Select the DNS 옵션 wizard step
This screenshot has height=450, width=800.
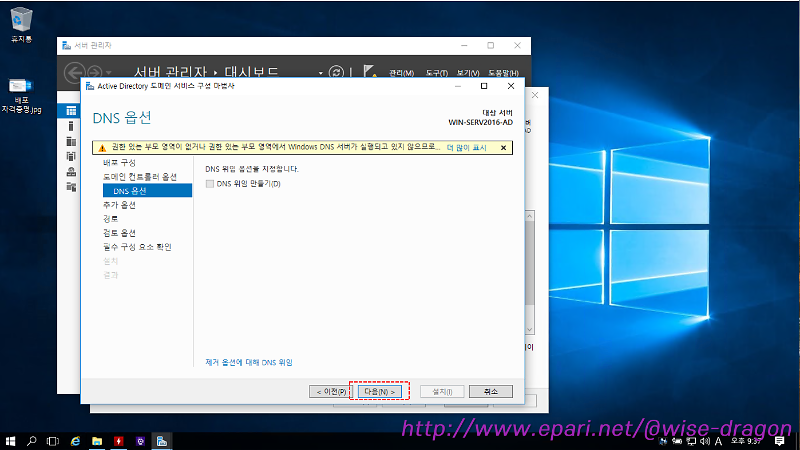pyautogui.click(x=147, y=190)
